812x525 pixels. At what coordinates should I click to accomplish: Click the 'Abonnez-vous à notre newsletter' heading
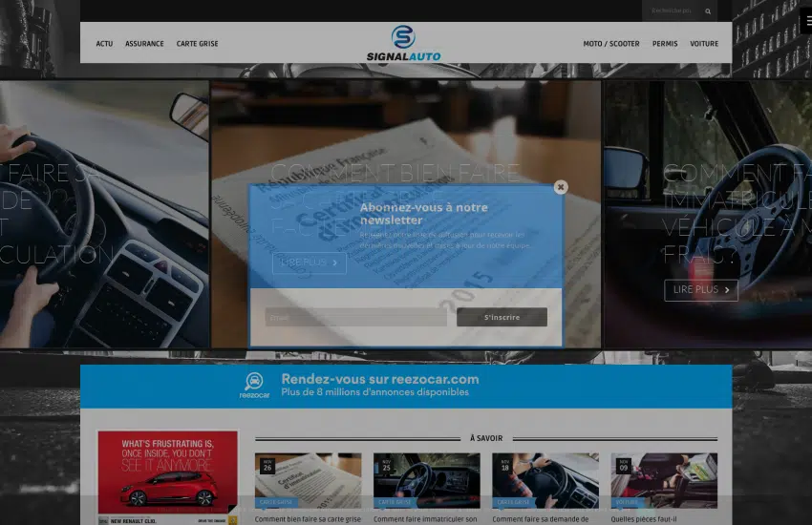423,214
